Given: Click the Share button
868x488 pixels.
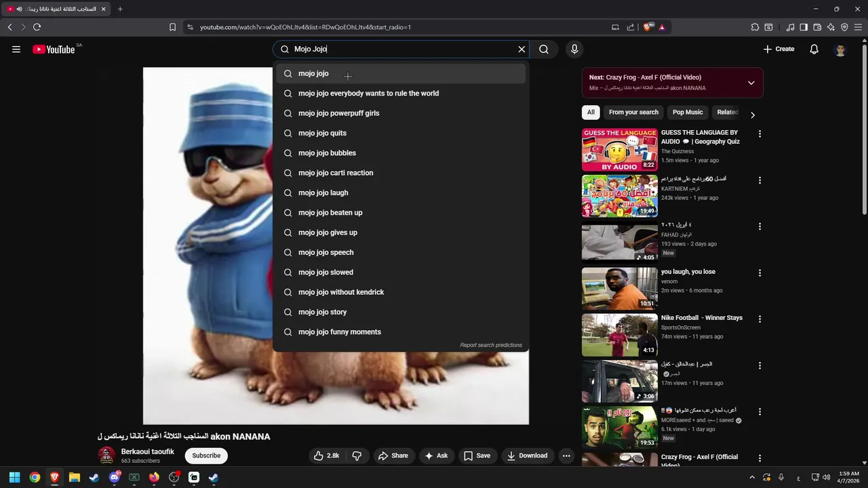Looking at the screenshot, I should click(x=393, y=455).
